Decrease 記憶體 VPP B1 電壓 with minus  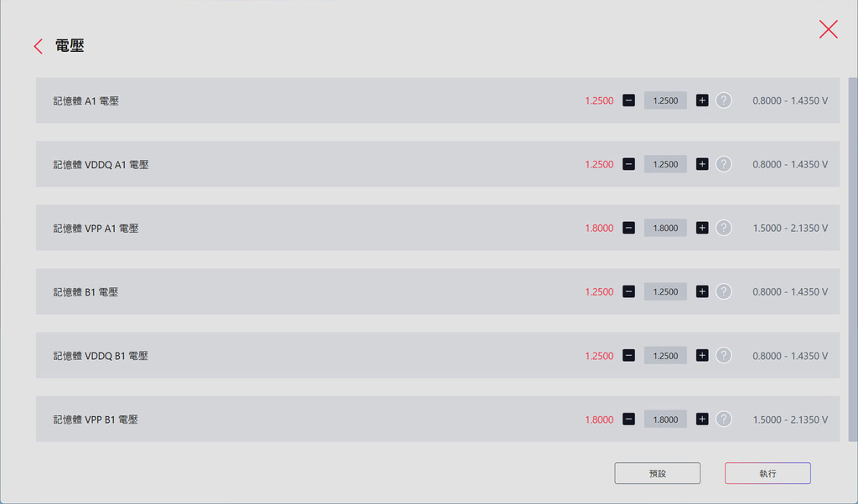click(x=628, y=419)
